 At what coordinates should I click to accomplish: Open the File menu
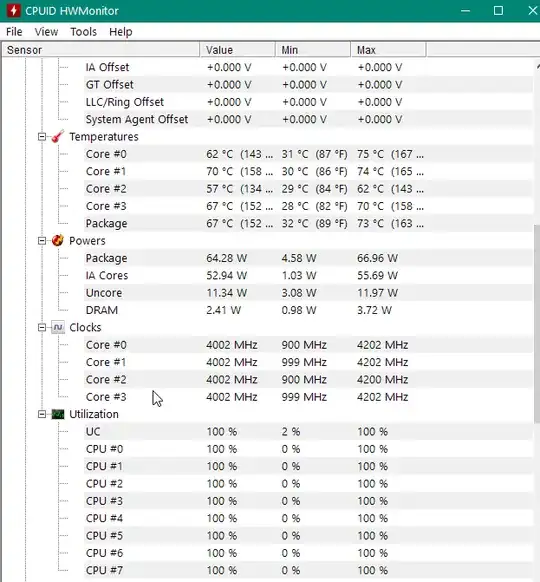click(14, 32)
